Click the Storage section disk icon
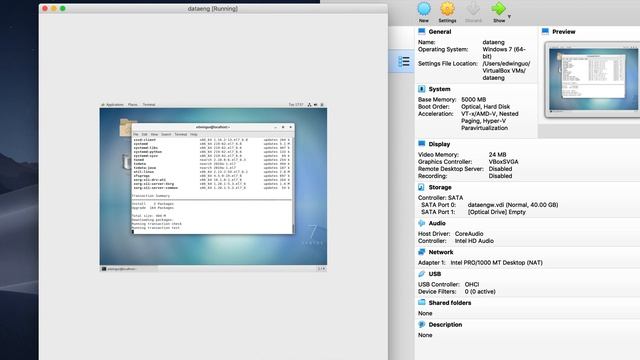Viewport: 640px width, 360px height. [422, 187]
